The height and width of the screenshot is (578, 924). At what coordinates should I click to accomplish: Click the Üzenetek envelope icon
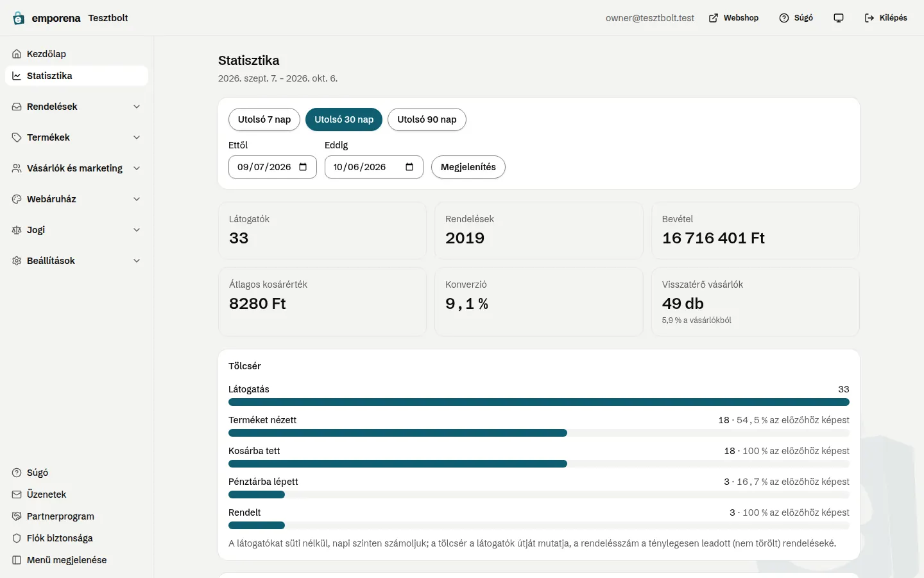pos(17,495)
